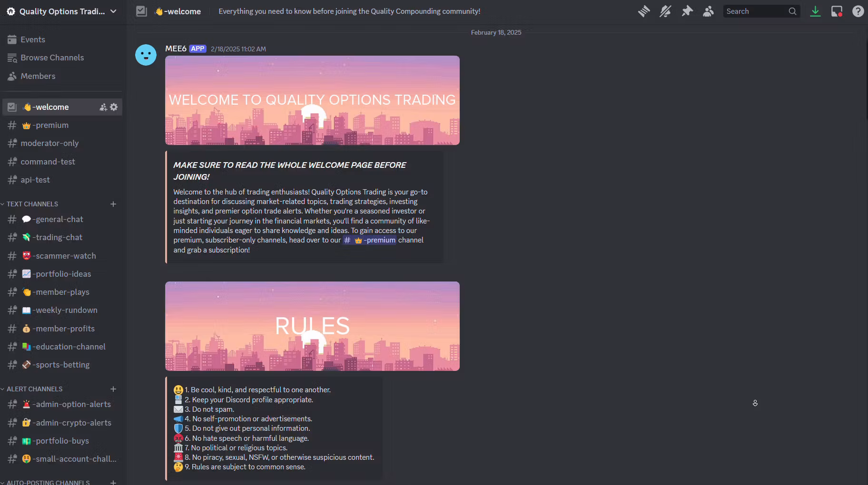868x485 pixels.
Task: Focus the Search input field
Action: click(755, 11)
